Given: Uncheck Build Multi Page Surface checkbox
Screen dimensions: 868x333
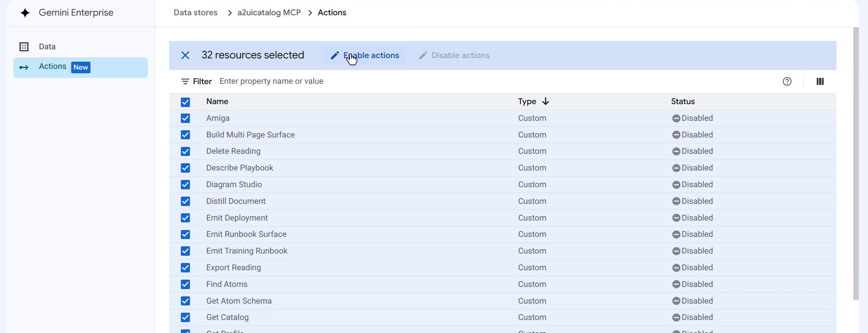Looking at the screenshot, I should (185, 135).
